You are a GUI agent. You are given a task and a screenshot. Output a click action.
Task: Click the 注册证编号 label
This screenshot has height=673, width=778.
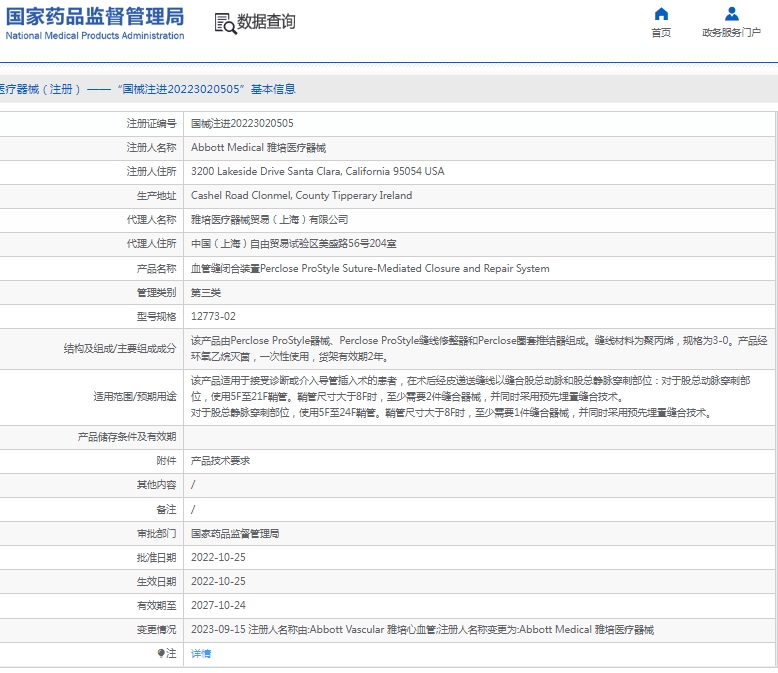coord(151,124)
